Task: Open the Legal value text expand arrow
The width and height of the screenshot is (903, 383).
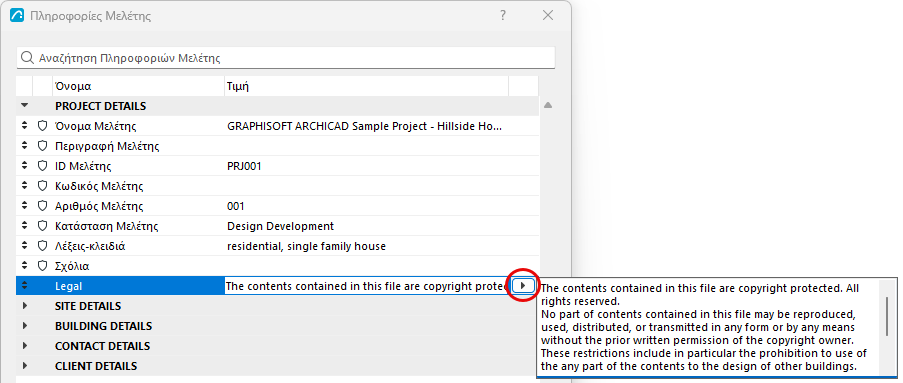Action: click(x=523, y=286)
